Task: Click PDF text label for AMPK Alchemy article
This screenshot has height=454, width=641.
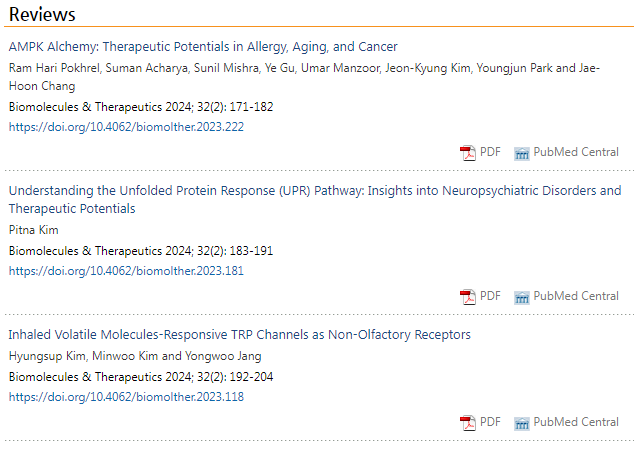Action: point(490,152)
